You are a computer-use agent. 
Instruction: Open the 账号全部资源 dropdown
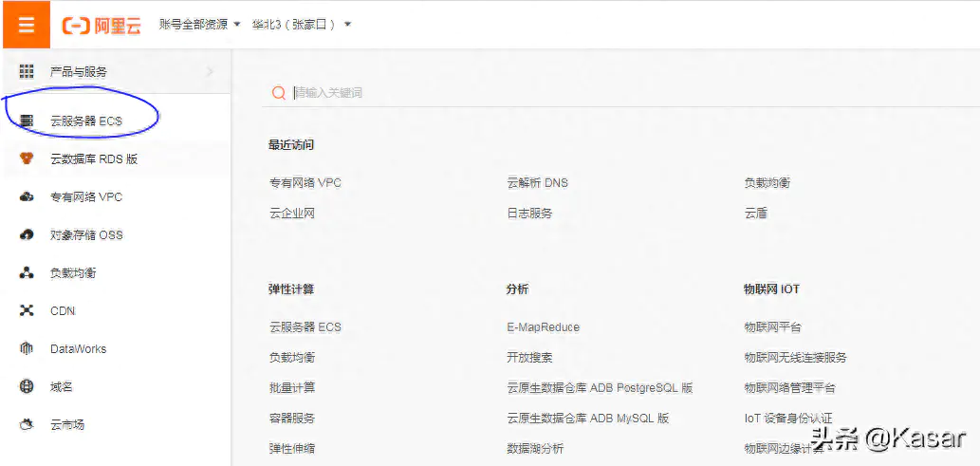click(x=199, y=25)
